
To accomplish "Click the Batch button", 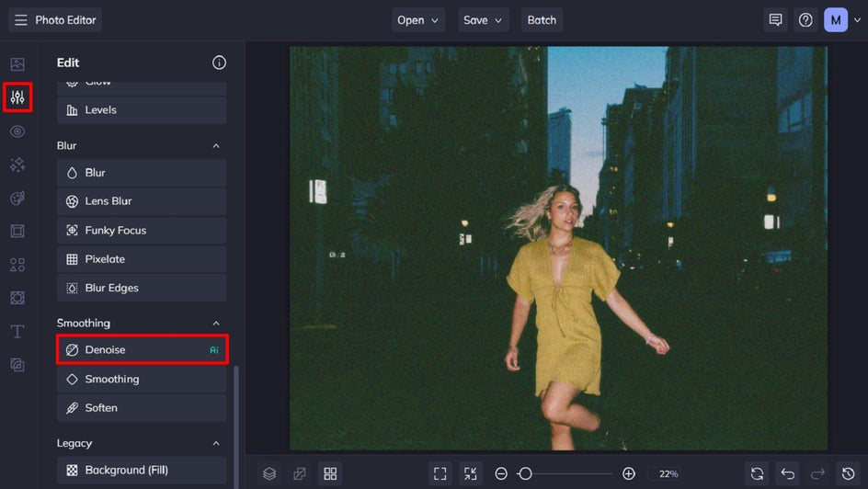I will click(542, 20).
